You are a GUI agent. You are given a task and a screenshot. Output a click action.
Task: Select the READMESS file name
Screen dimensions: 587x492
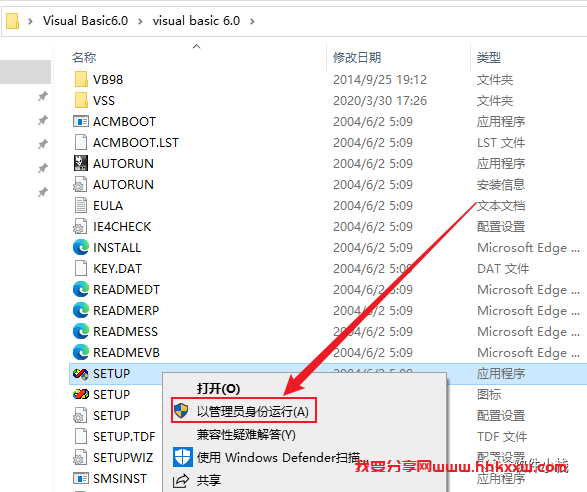click(x=125, y=331)
